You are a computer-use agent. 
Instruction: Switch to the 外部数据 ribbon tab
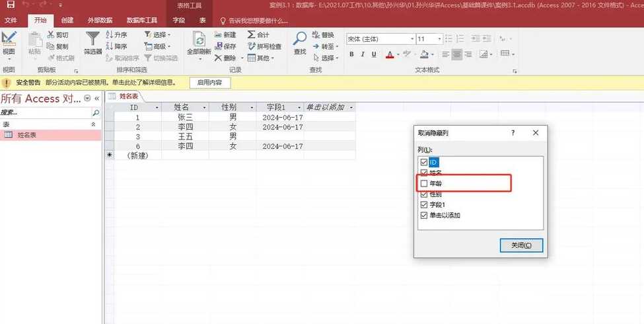[x=100, y=20]
